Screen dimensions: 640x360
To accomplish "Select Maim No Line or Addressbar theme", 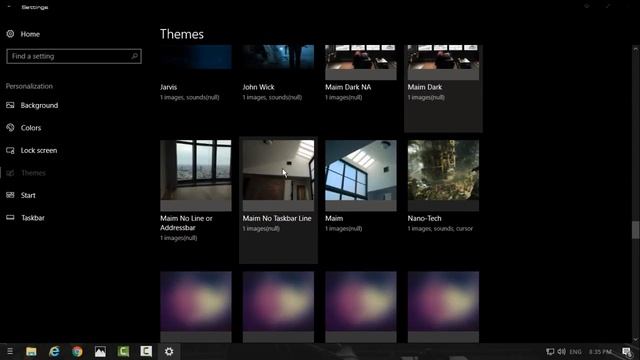I will pos(196,176).
